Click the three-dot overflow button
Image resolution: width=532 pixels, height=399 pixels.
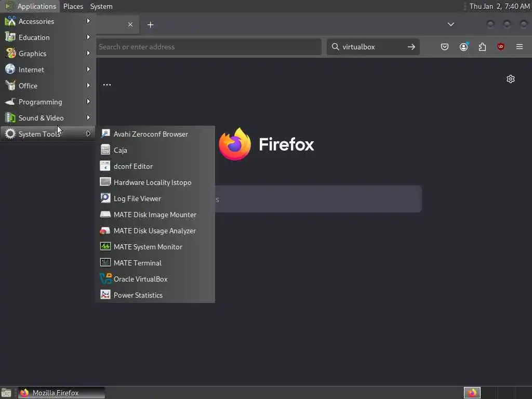click(107, 85)
